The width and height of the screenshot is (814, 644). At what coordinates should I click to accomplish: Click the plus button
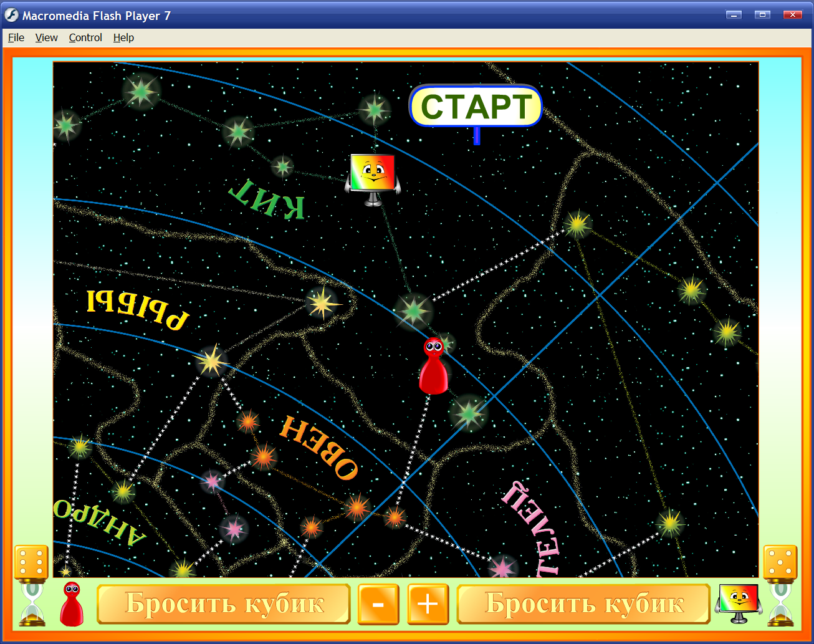point(428,604)
